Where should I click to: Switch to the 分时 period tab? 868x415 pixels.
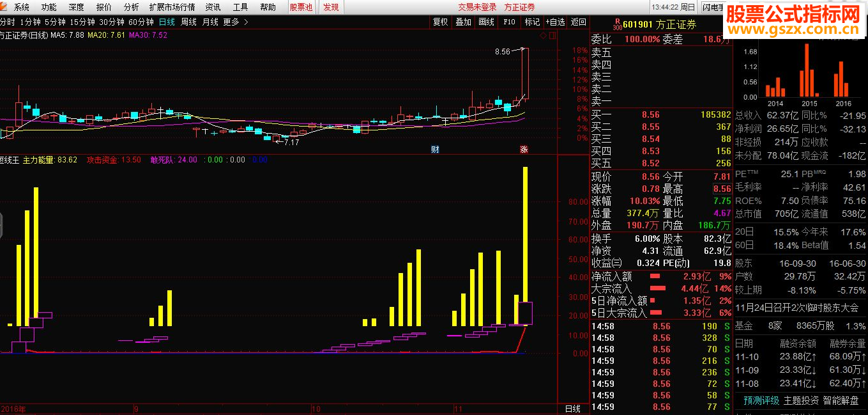coord(7,22)
